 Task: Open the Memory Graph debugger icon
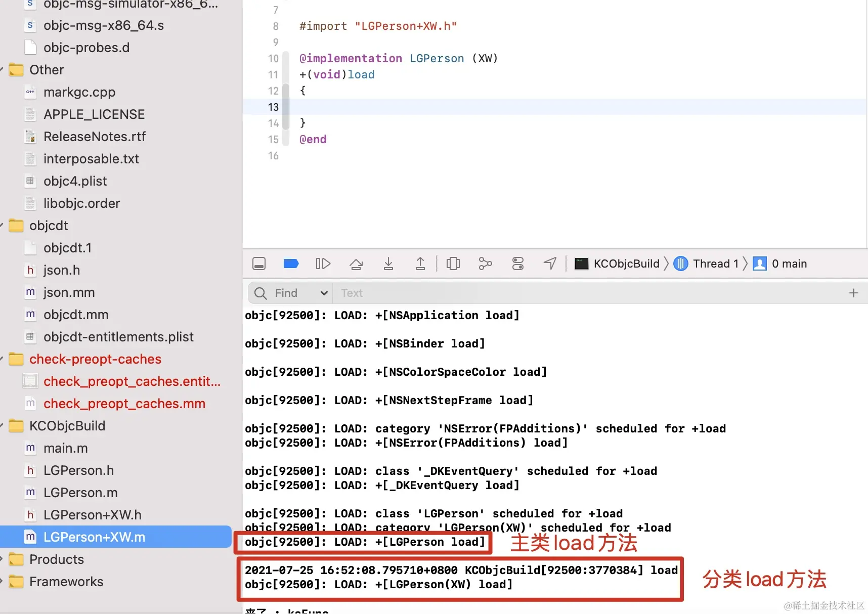(x=485, y=264)
